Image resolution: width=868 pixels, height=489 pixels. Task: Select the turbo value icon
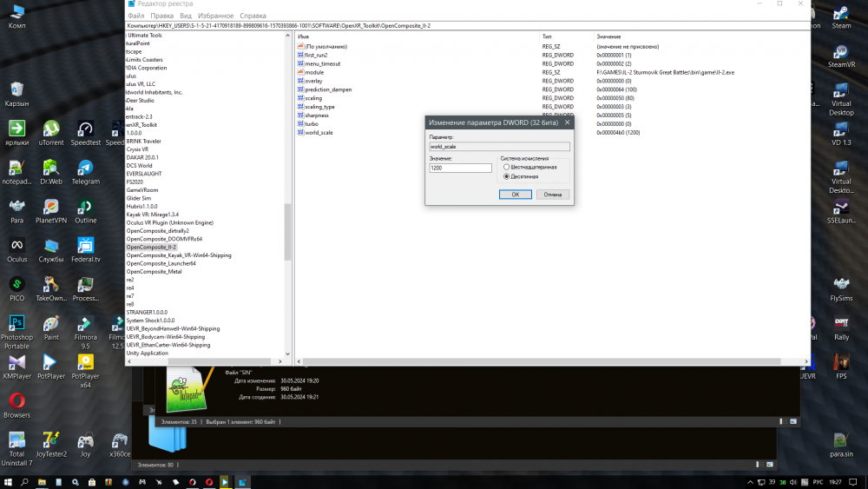(x=300, y=123)
